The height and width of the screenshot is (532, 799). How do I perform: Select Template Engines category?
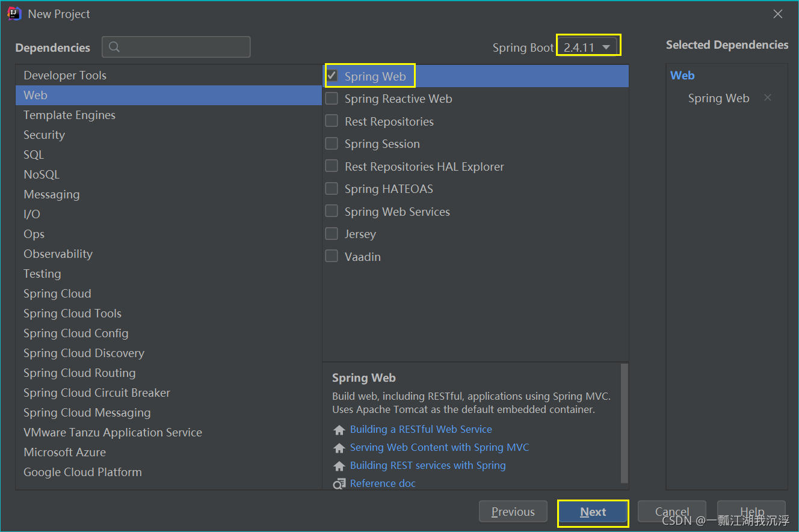pyautogui.click(x=168, y=115)
